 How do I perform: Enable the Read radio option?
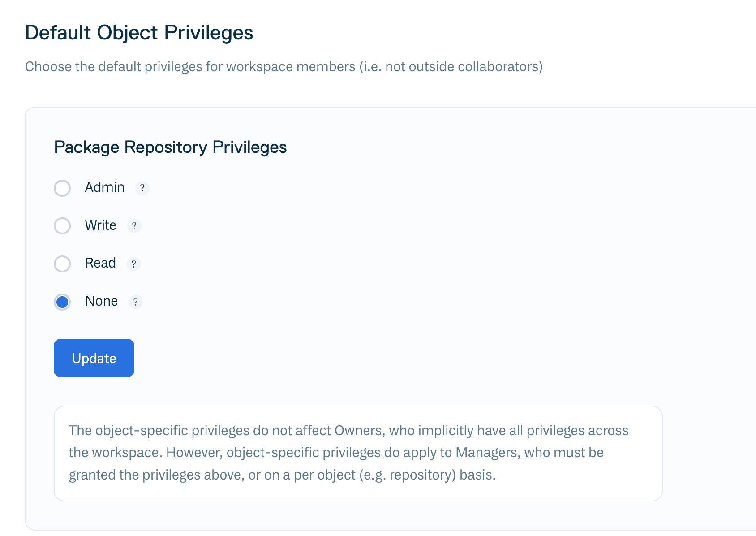(62, 264)
